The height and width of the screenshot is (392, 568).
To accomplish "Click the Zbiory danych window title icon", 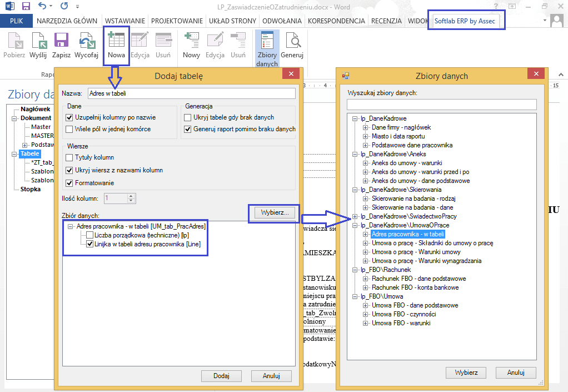I will point(346,76).
